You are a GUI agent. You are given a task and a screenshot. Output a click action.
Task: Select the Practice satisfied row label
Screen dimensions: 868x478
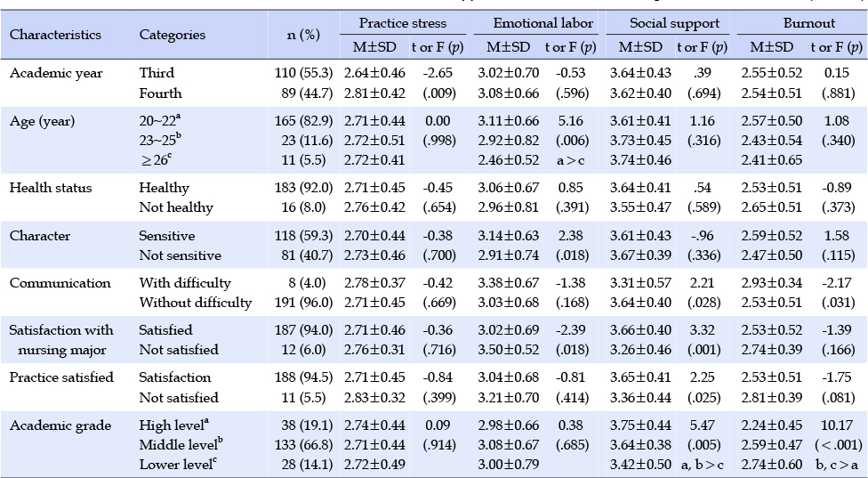(x=61, y=377)
